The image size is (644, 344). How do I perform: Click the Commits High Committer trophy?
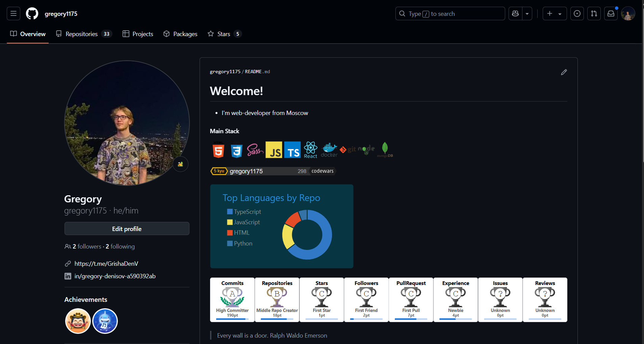click(232, 300)
